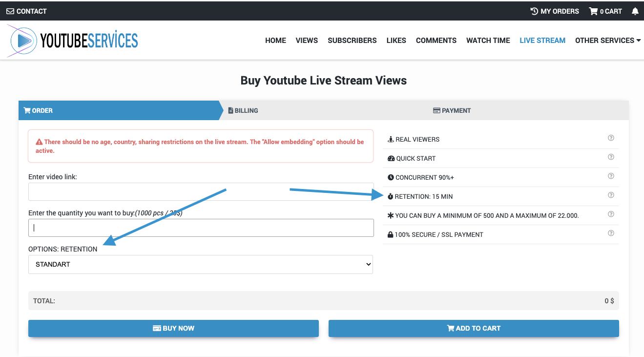The width and height of the screenshot is (644, 357).
Task: Click the "Enter video link:" label
Action: pos(53,177)
